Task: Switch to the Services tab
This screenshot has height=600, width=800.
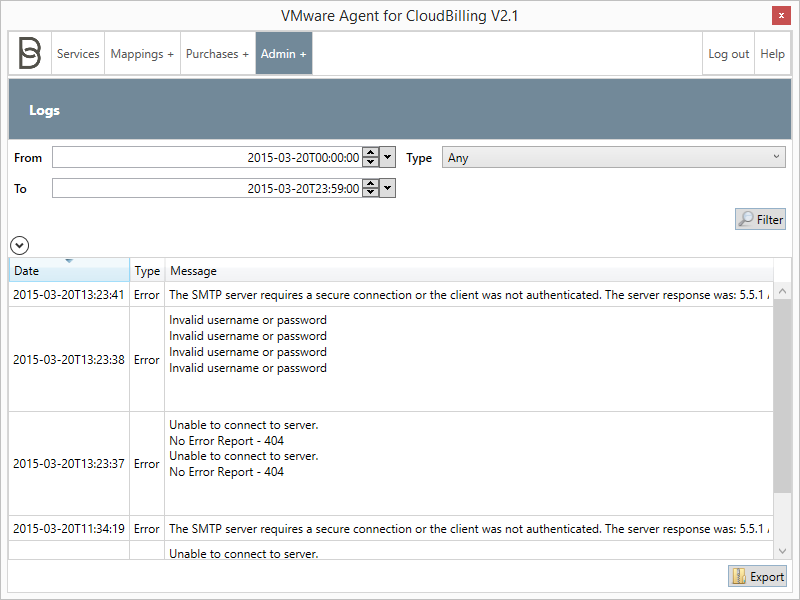Action: (x=78, y=53)
